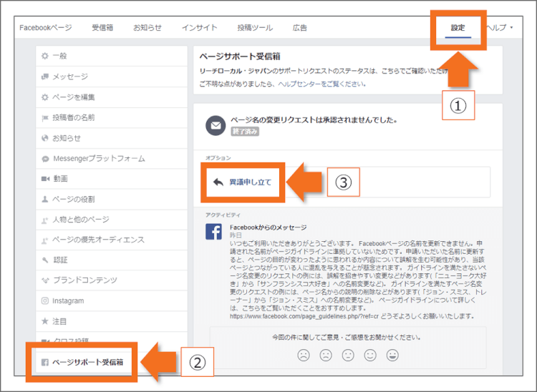Screen dimensions: 537x392
Task: Select Instagram in the settings sidebar
Action: (x=112, y=301)
